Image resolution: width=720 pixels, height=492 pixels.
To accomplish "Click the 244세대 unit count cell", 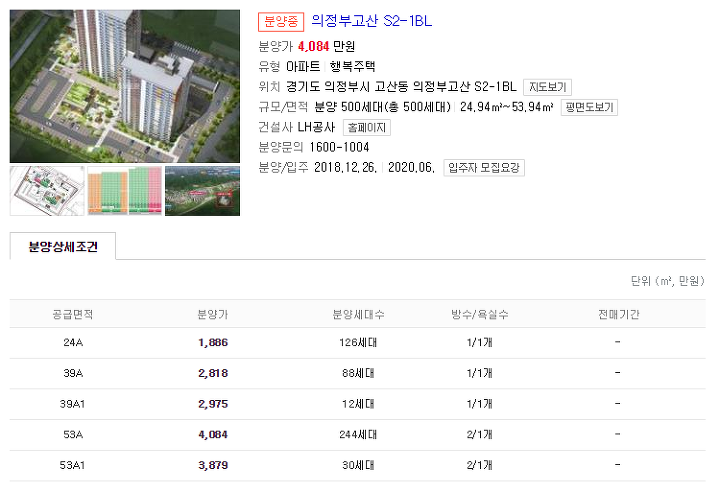I will pyautogui.click(x=358, y=435).
